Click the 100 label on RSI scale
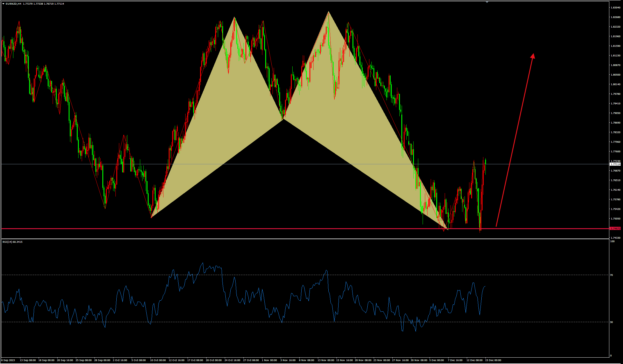 point(612,241)
